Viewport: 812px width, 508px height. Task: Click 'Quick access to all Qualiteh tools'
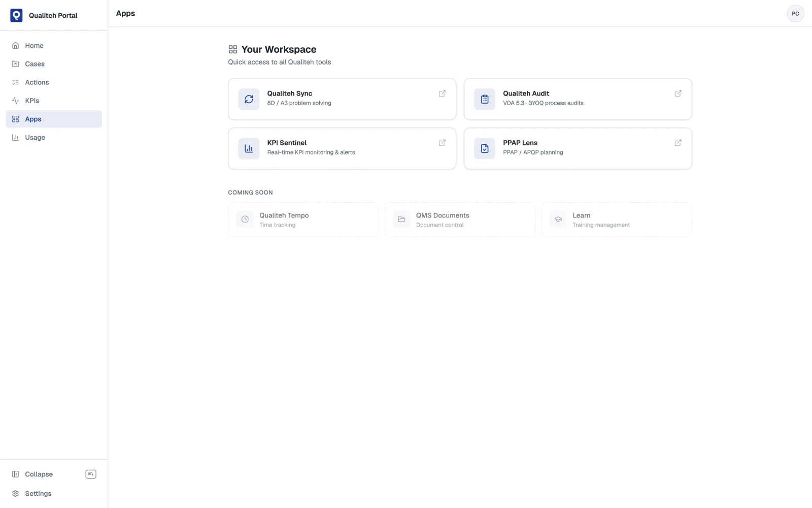click(x=279, y=62)
